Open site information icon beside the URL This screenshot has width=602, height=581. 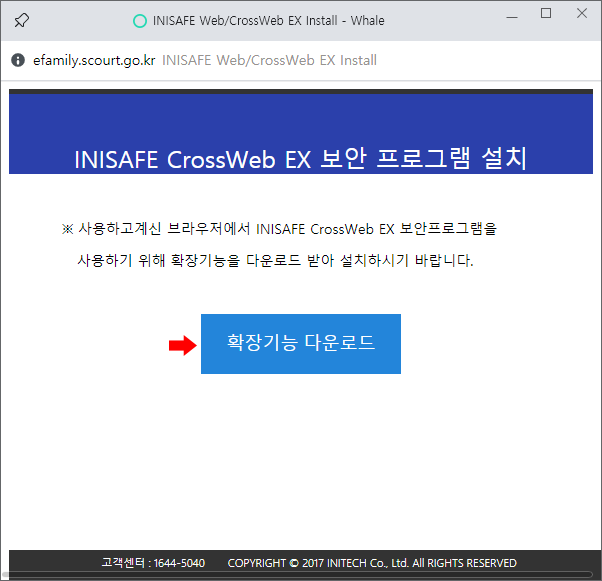[18, 60]
